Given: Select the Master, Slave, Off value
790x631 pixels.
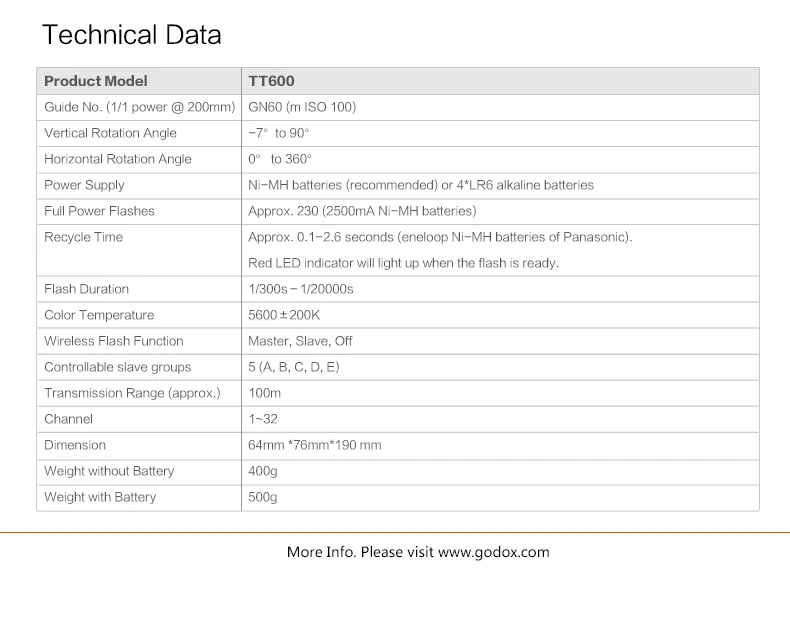Looking at the screenshot, I should click(300, 341).
